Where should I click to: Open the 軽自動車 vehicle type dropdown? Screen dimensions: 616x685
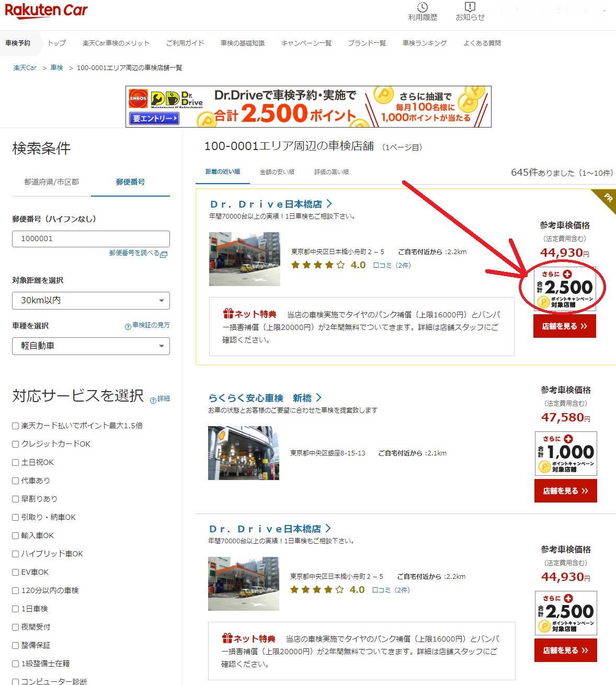91,346
